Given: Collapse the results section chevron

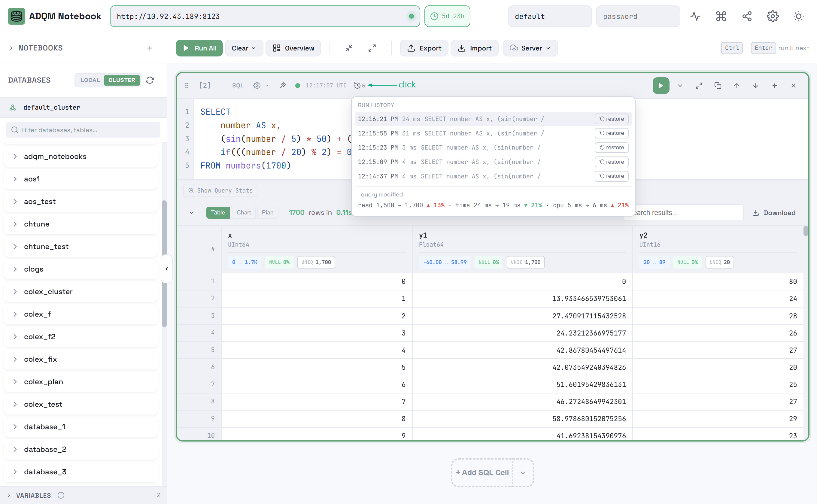Looking at the screenshot, I should pos(191,212).
